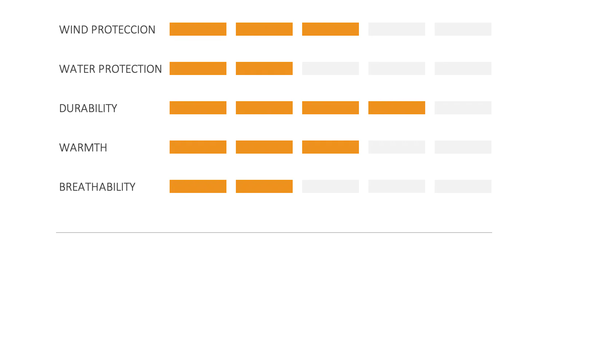Viewport: 605px width, 364px height.
Task: Select second orange Breathability segment
Action: 264,186
